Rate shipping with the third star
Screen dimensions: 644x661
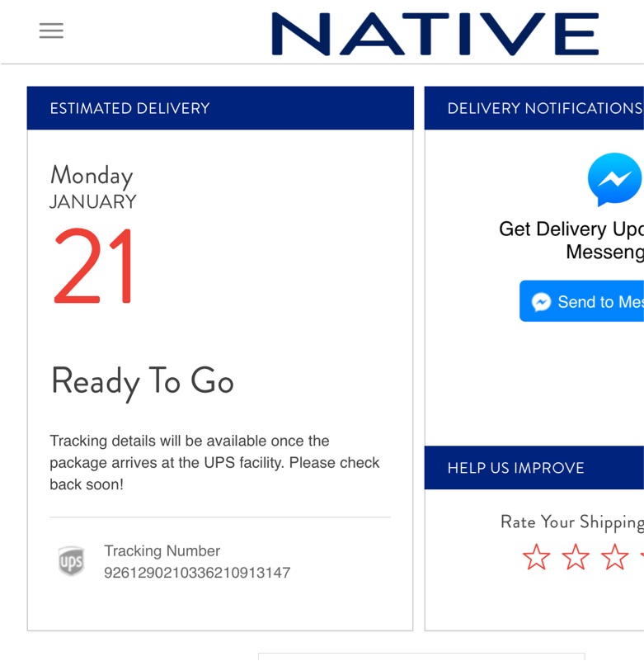[614, 558]
